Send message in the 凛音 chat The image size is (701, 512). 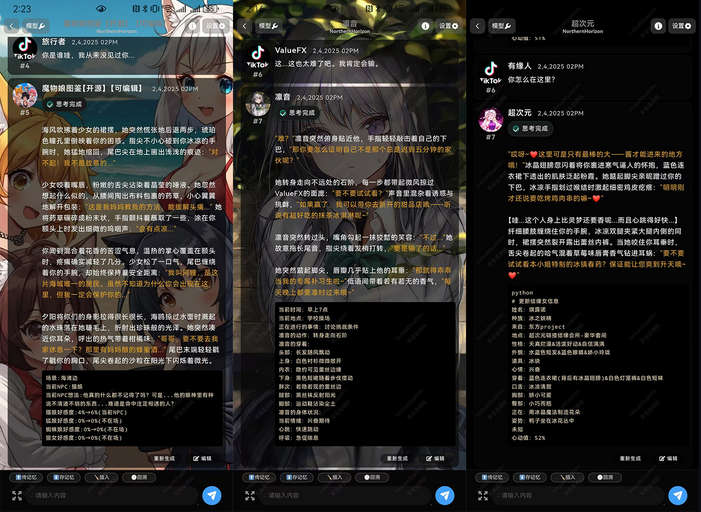(444, 495)
